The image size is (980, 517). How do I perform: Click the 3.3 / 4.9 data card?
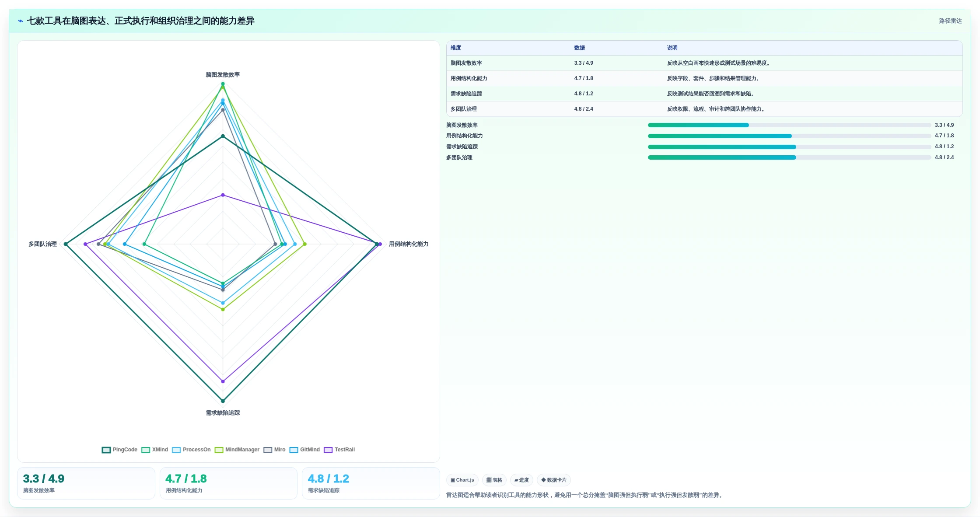86,483
